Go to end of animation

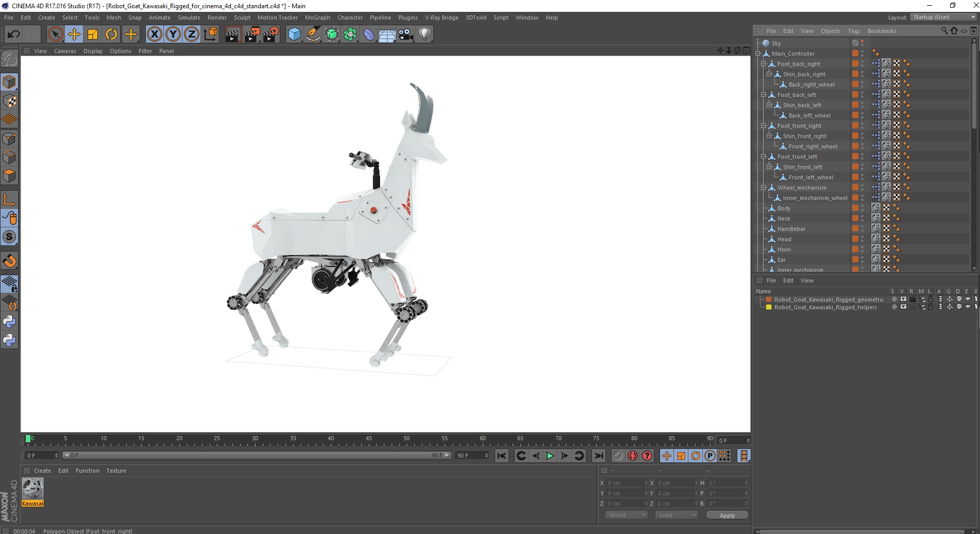pyautogui.click(x=598, y=456)
